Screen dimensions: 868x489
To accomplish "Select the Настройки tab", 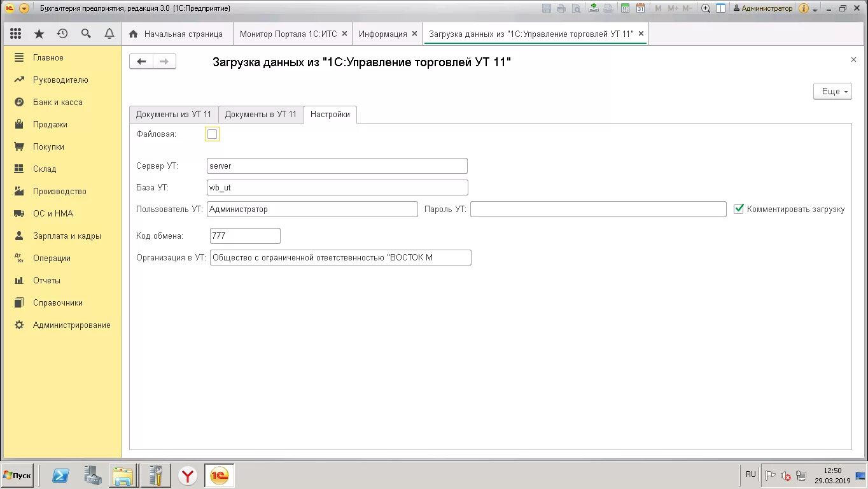I will tap(330, 115).
